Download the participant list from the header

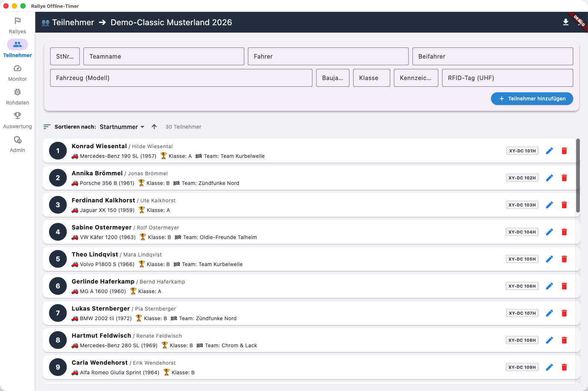pyautogui.click(x=566, y=22)
